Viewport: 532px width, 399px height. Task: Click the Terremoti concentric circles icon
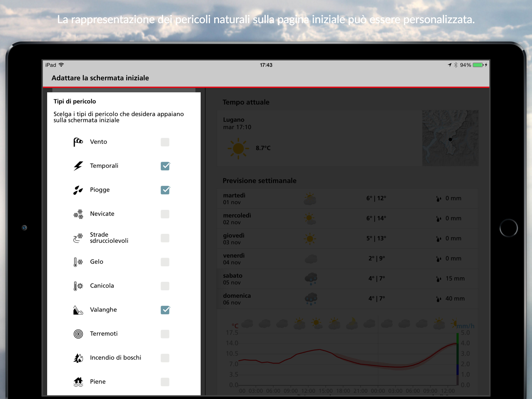click(x=78, y=334)
